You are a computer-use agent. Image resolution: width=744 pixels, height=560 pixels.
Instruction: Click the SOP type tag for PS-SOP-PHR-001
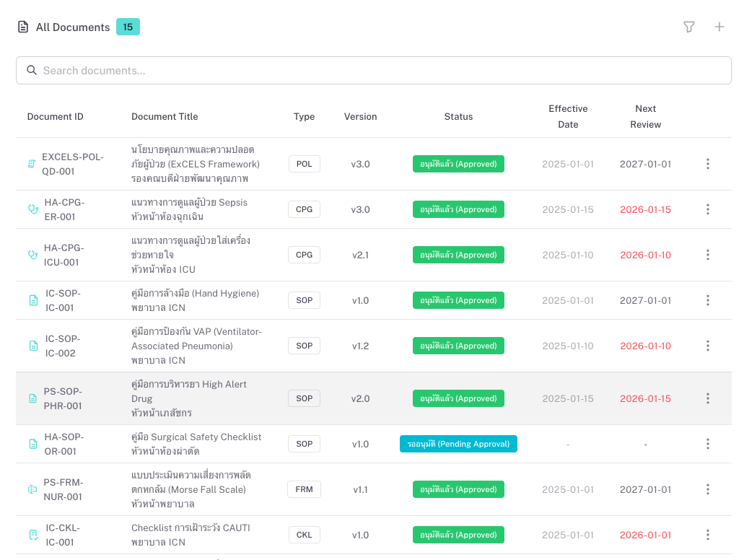pyautogui.click(x=305, y=398)
